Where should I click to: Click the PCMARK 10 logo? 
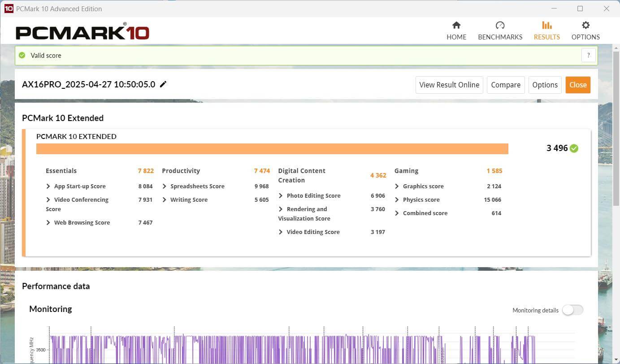coord(82,32)
